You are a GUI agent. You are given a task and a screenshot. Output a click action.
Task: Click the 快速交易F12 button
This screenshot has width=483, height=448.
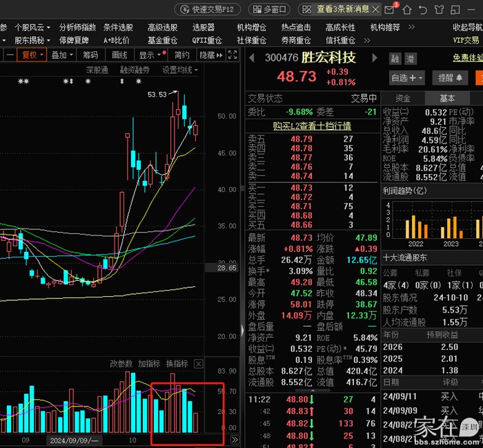[207, 10]
